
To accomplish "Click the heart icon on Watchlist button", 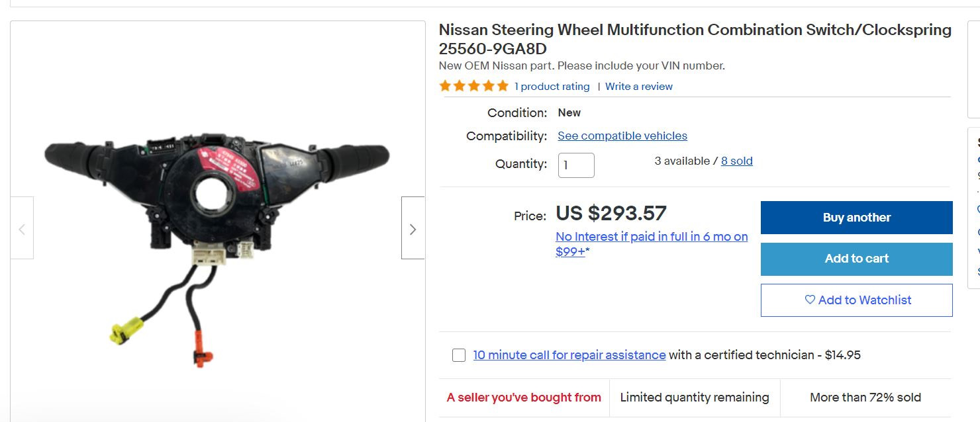I will coord(809,300).
